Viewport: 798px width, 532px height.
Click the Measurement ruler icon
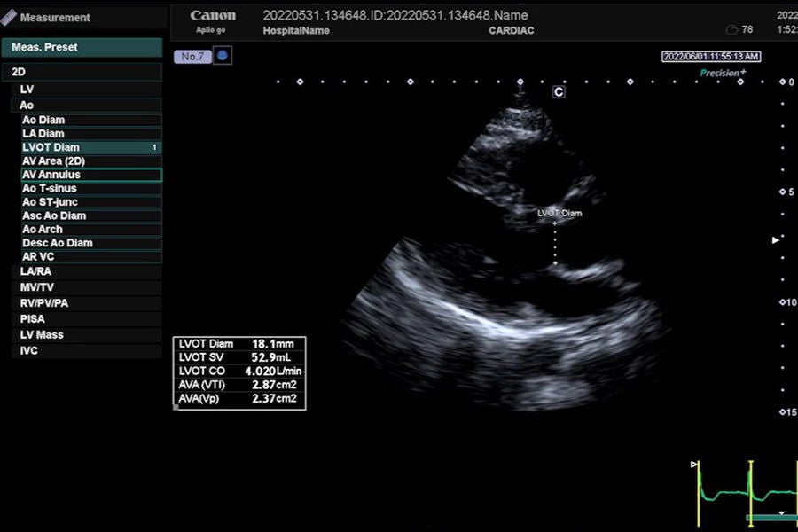(8, 18)
